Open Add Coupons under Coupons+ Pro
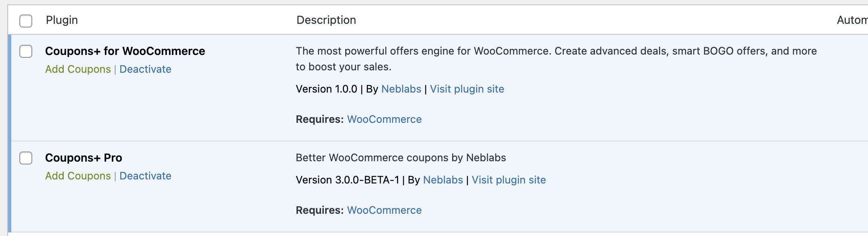The image size is (868, 236). 78,176
